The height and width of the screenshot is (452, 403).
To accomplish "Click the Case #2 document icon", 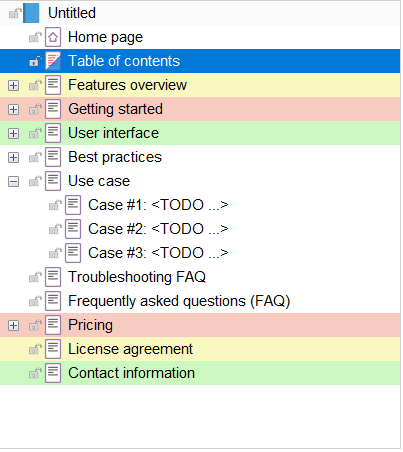I will (x=73, y=229).
